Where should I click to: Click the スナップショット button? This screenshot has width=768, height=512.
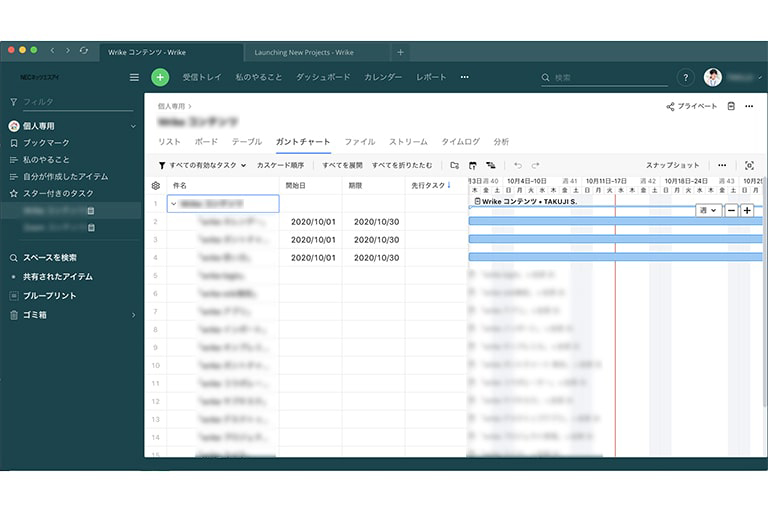click(x=672, y=165)
